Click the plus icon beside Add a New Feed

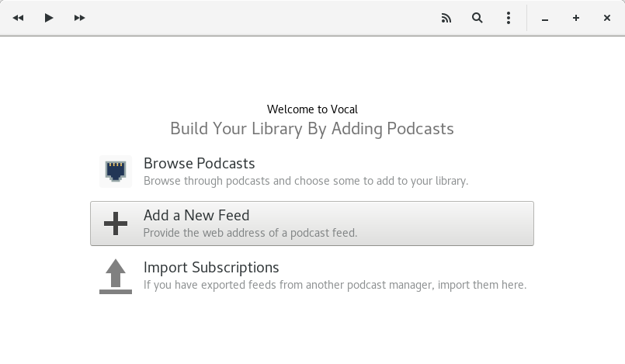pos(116,224)
